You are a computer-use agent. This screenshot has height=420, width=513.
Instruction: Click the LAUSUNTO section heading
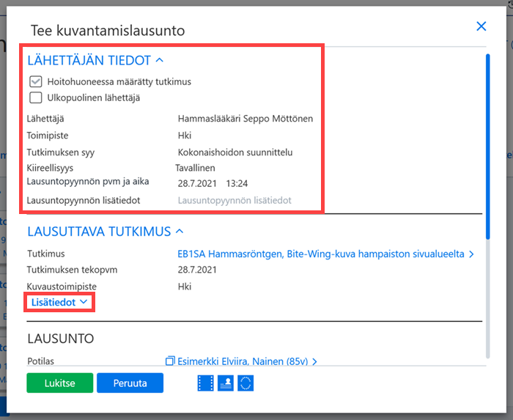click(x=61, y=339)
